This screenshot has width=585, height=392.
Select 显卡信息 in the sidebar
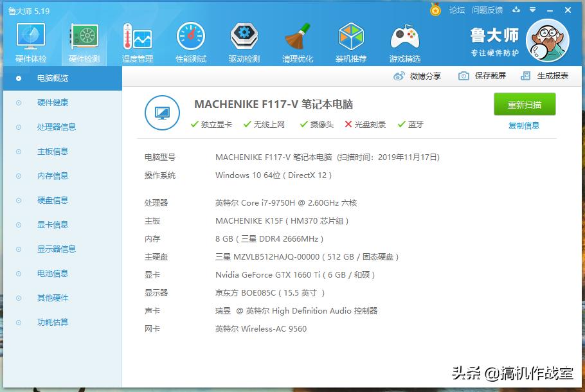tap(53, 224)
